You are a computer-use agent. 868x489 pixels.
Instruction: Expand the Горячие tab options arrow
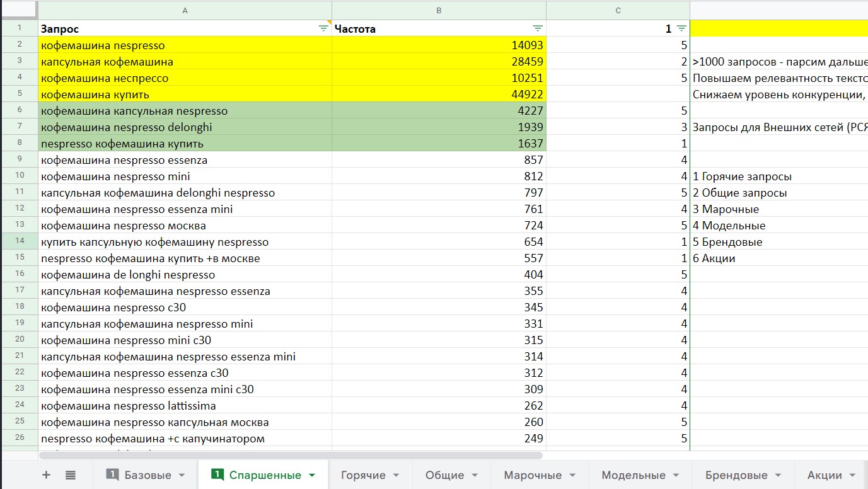(x=396, y=475)
